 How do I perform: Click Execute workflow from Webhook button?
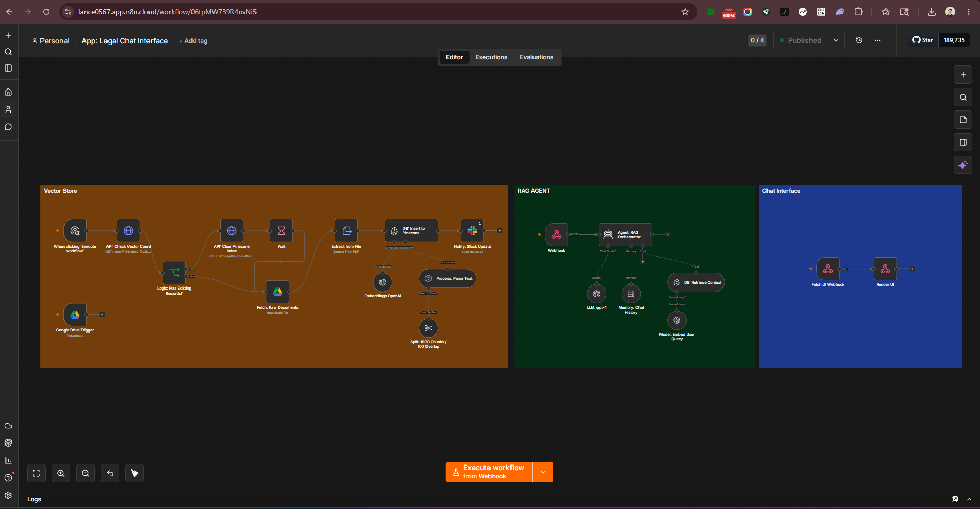(489, 472)
